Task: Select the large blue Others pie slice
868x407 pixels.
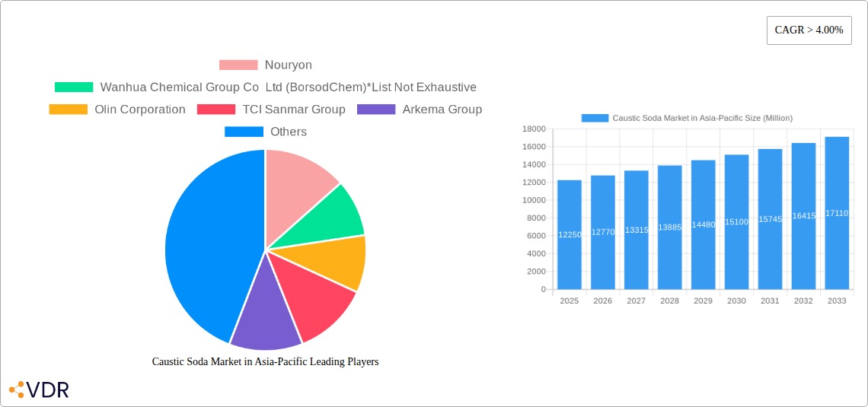Action: click(x=206, y=243)
